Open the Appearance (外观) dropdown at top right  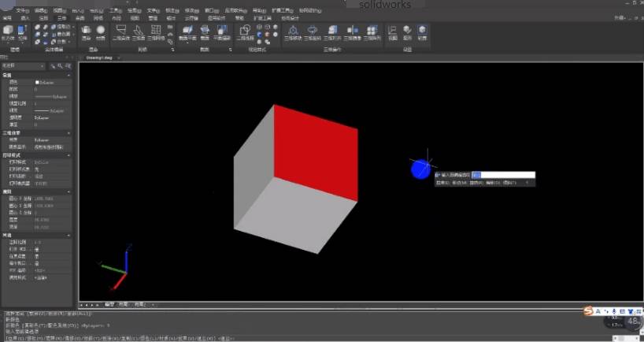pyautogui.click(x=620, y=17)
